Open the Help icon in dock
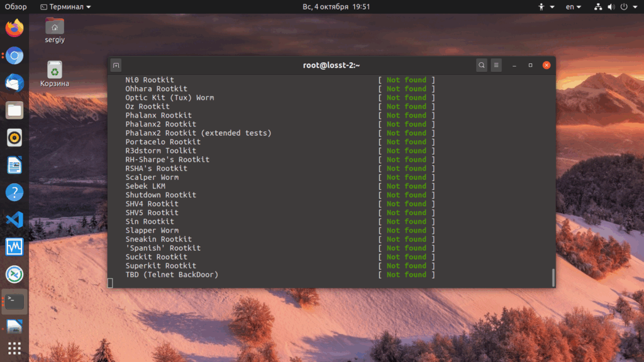Screen dimensions: 644x362 tap(14, 192)
